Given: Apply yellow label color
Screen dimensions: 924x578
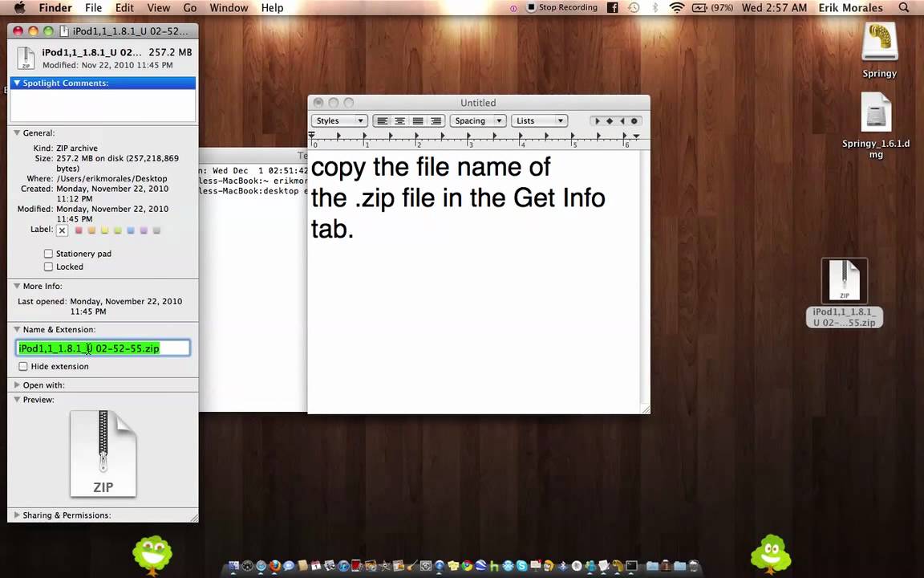Looking at the screenshot, I should [105, 230].
